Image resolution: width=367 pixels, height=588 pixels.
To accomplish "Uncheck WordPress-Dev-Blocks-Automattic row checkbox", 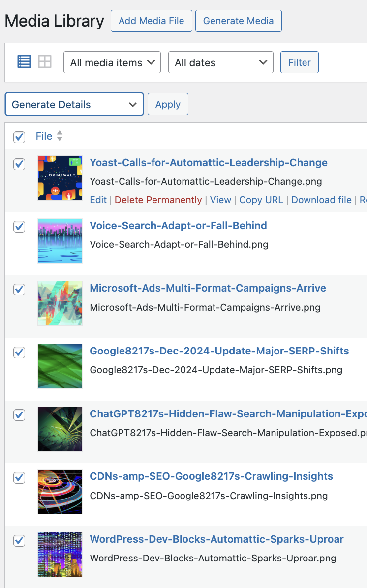I will tap(19, 540).
